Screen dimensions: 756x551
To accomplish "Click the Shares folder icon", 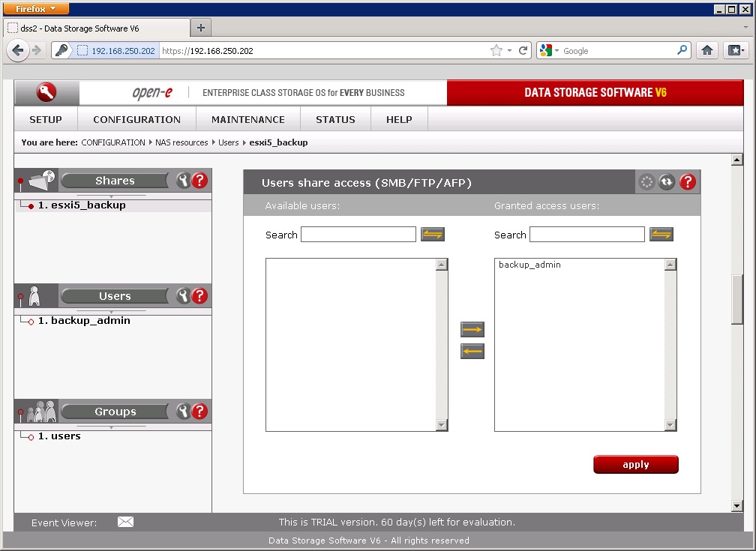I will 42,180.
